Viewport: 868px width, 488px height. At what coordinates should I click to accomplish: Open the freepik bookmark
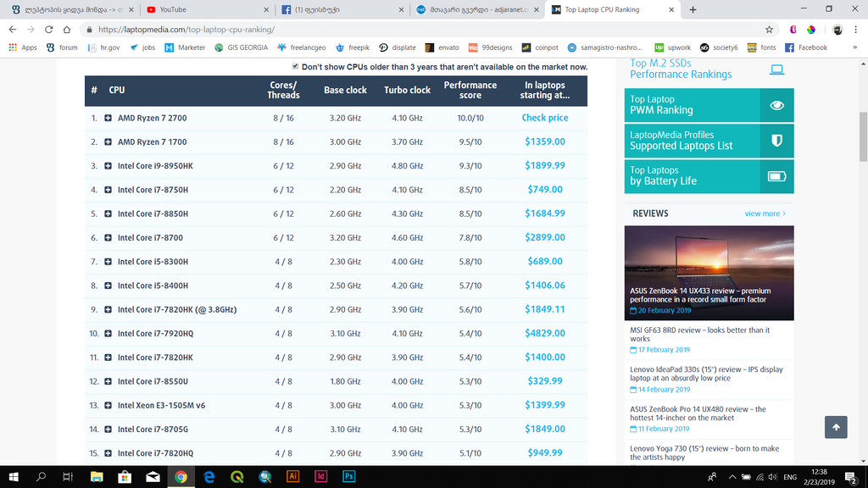pos(352,47)
